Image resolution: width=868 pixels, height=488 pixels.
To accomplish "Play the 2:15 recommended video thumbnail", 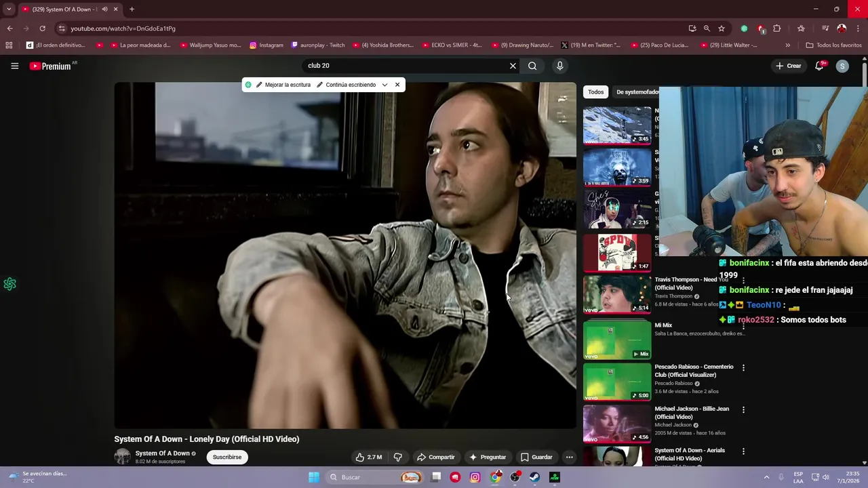I will click(x=617, y=209).
